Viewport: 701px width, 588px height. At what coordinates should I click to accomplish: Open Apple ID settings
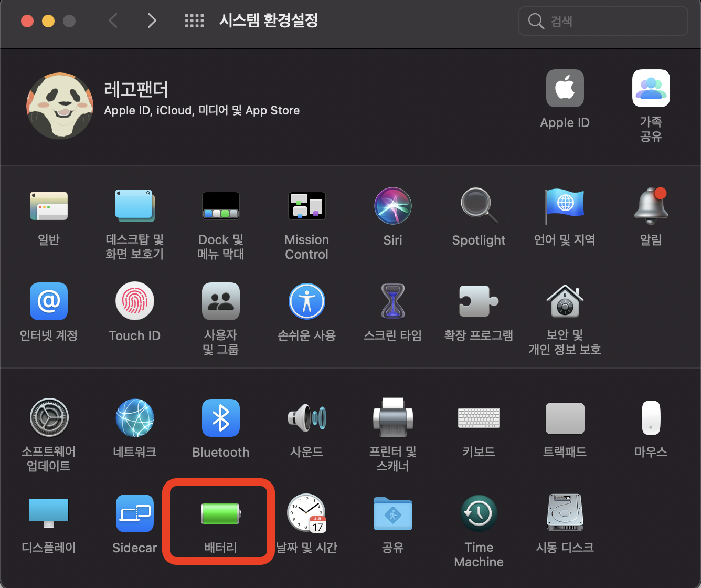point(565,88)
